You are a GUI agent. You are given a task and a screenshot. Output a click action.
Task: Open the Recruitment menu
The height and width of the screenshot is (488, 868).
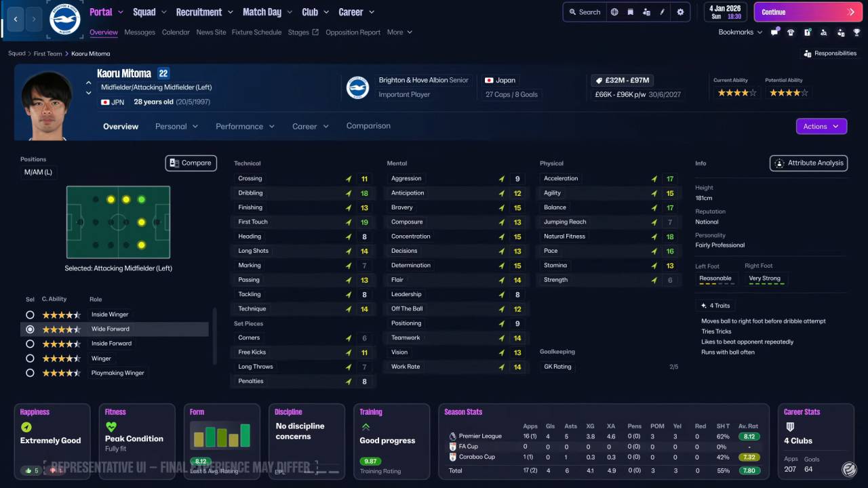coord(199,12)
